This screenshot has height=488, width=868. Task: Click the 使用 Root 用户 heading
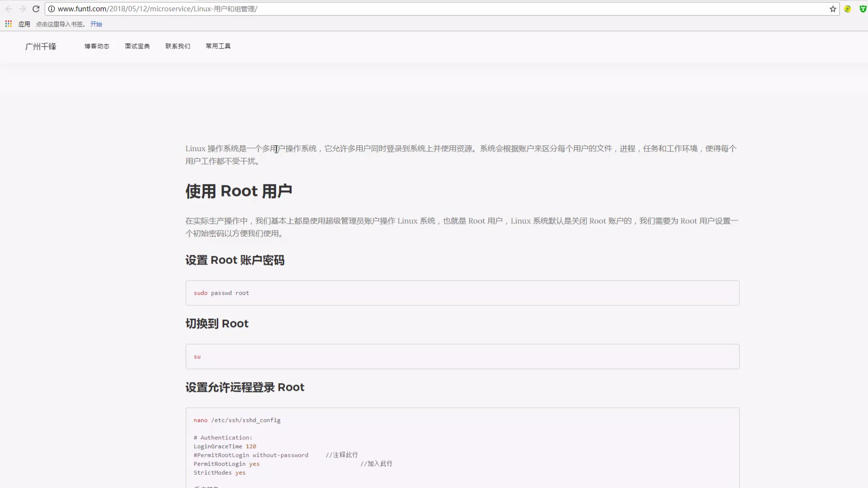[239, 191]
